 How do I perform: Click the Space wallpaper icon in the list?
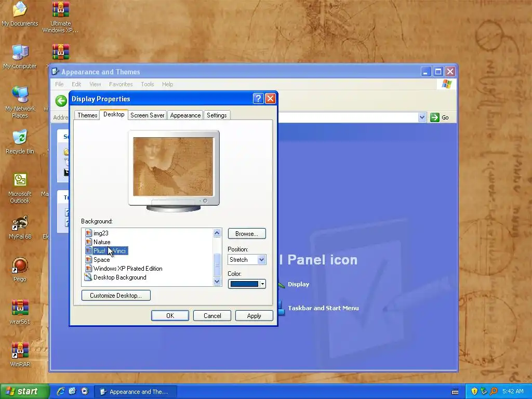pyautogui.click(x=88, y=260)
